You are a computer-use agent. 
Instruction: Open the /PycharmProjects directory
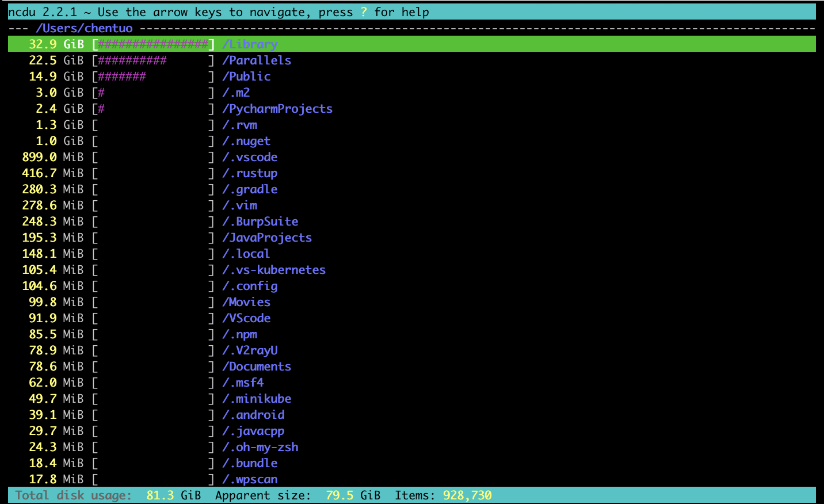[277, 109]
